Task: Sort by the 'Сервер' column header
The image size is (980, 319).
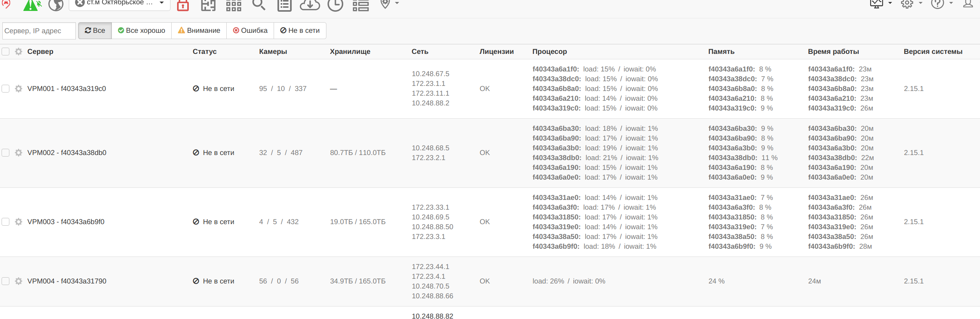Action: click(40, 52)
